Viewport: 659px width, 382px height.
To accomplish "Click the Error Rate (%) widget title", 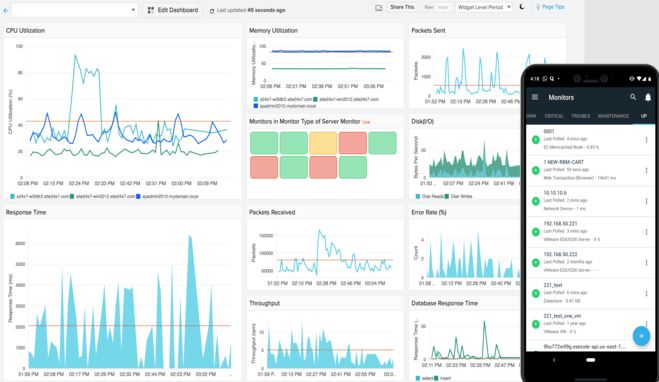I will tap(429, 212).
